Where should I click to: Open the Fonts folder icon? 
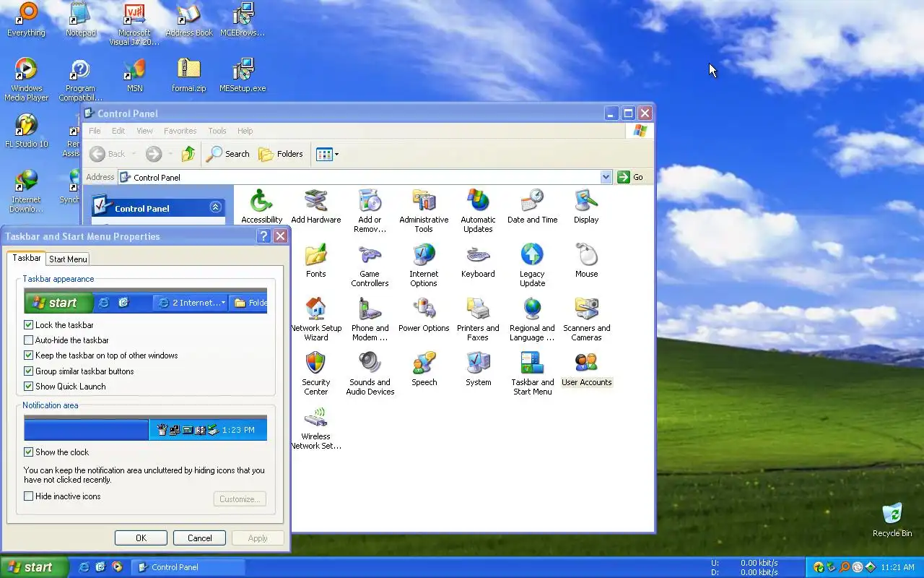coord(315,260)
